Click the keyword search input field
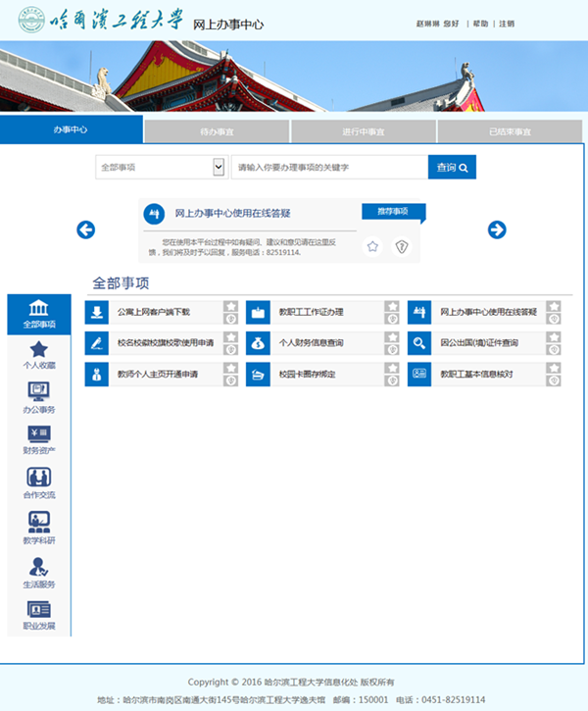 coord(328,168)
